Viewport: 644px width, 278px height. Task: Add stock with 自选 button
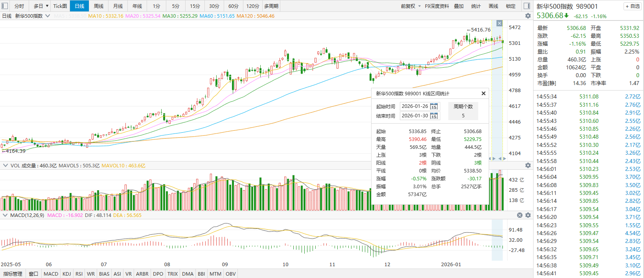tap(633, 6)
